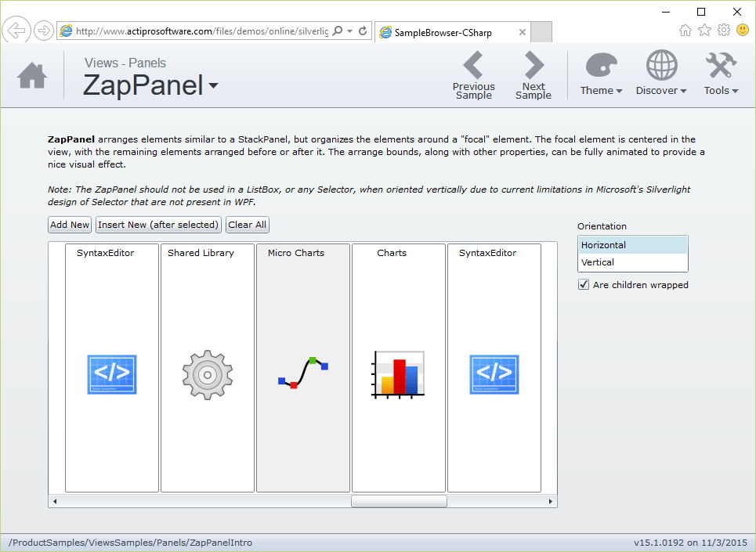Click the Charts bar graph icon
The image size is (756, 552).
398,374
